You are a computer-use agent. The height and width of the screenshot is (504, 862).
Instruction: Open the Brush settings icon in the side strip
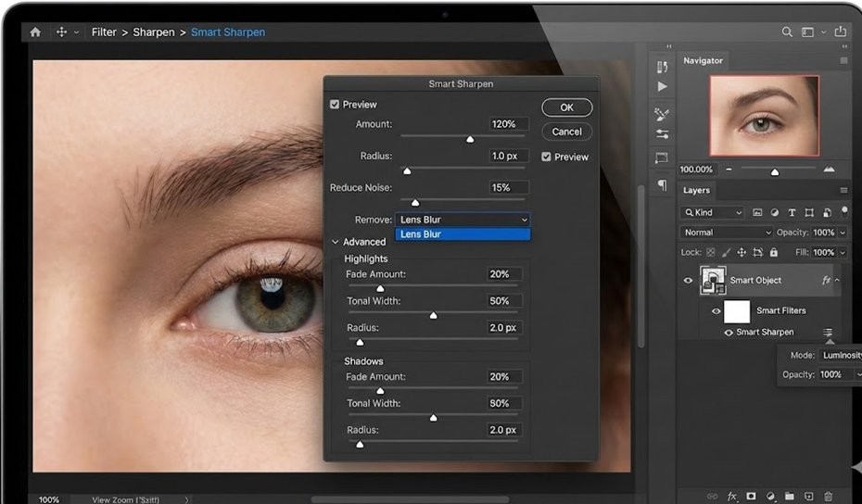pos(662,114)
